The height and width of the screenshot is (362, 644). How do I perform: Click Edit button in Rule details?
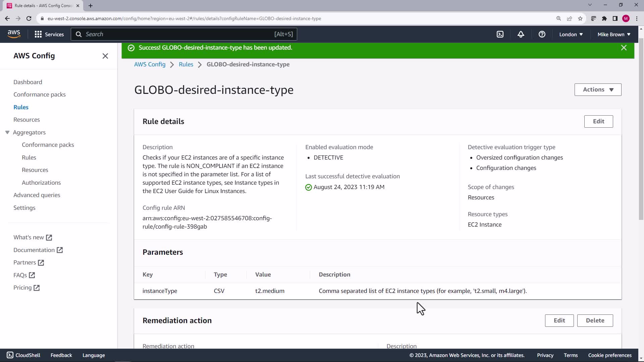coord(598,121)
